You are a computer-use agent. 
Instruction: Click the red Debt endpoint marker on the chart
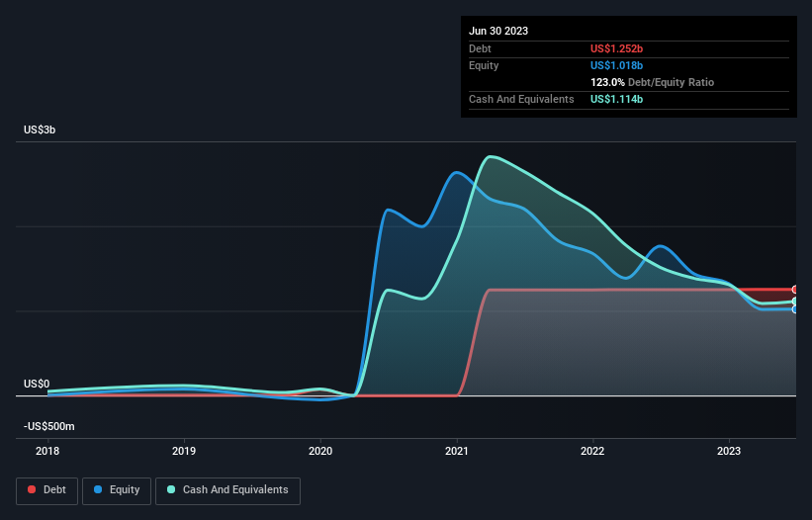click(x=794, y=290)
